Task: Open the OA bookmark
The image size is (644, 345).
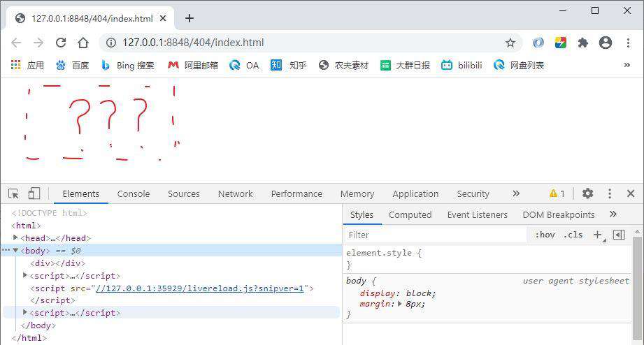Action: [244, 65]
